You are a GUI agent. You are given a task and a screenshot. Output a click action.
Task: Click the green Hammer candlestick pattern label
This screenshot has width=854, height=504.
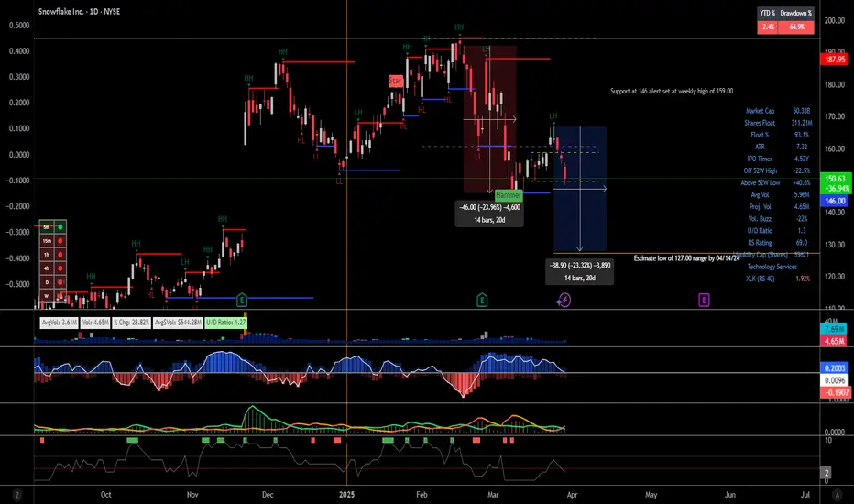click(509, 194)
